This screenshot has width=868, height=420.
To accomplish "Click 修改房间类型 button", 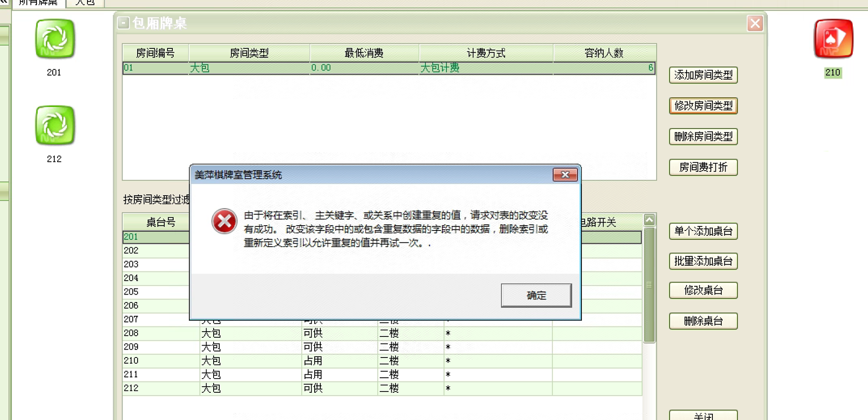I will [x=703, y=106].
